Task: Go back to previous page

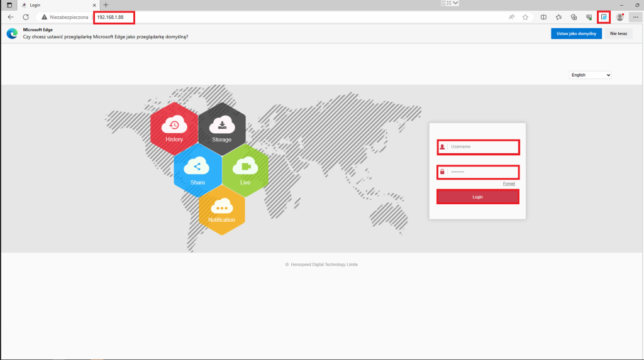Action: [11, 17]
